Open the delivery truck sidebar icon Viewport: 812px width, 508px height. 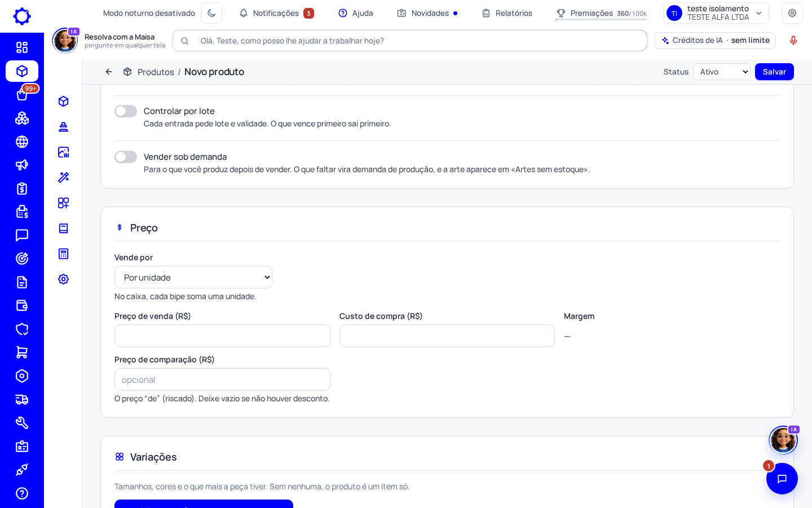[x=22, y=400]
